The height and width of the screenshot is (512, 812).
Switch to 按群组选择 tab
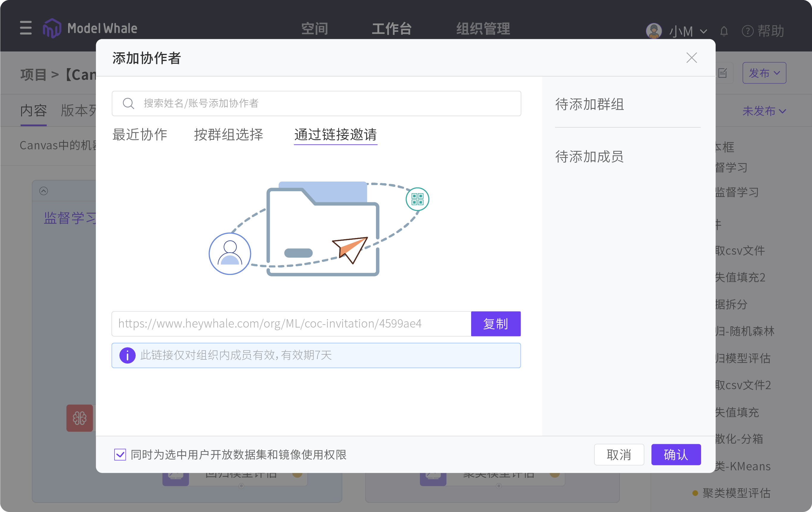228,134
